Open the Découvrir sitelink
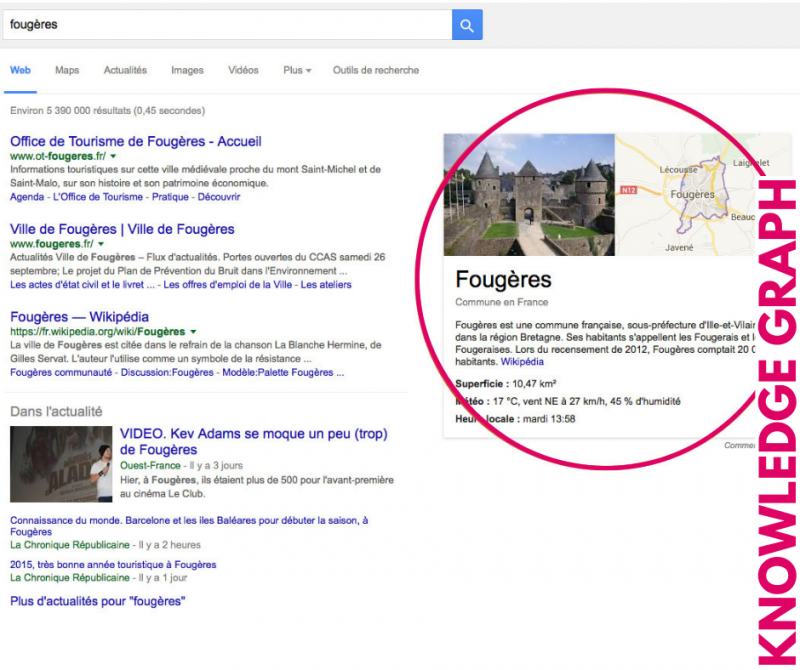 click(x=219, y=197)
